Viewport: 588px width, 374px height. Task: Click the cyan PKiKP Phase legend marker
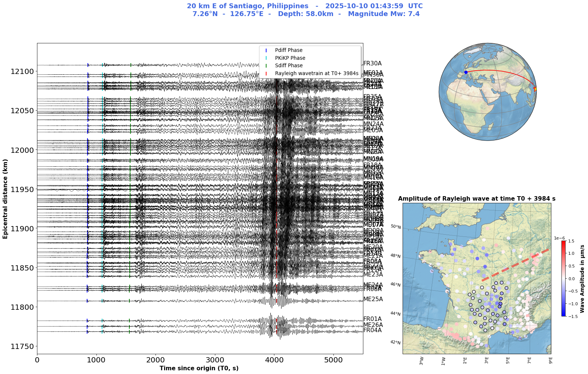click(x=266, y=58)
